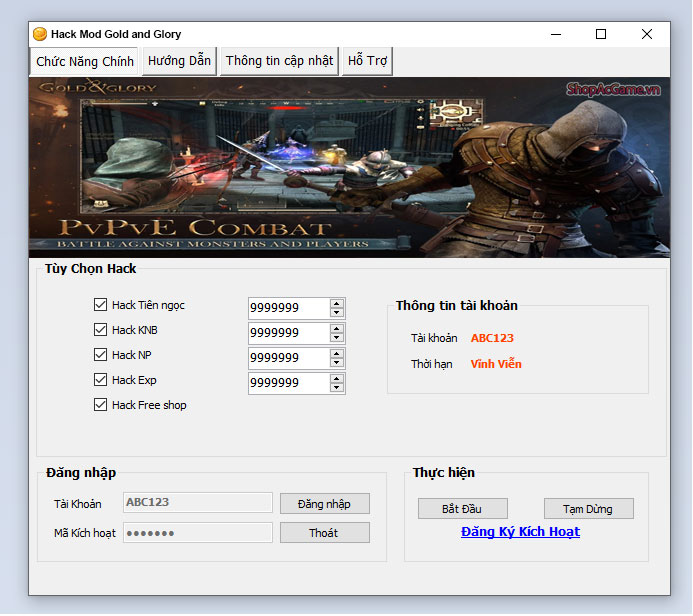Image resolution: width=693 pixels, height=616 pixels.
Task: Uncheck the Hack Free shop option
Action: tap(100, 405)
